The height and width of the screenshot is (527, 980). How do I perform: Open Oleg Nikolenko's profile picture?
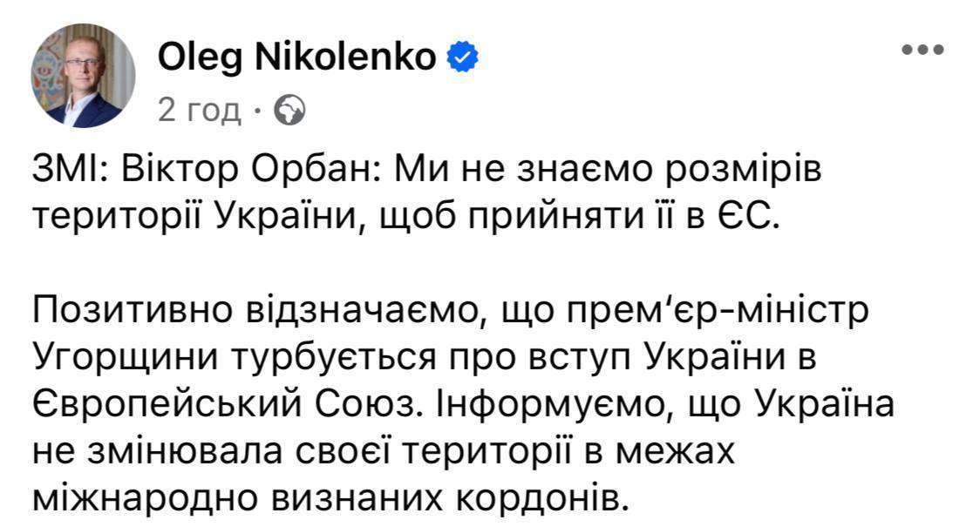[x=83, y=76]
